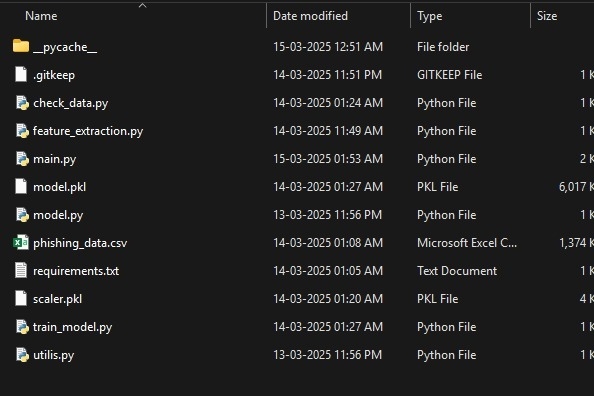Select the model.pkl file name
Image resolution: width=594 pixels, height=396 pixels.
click(59, 187)
